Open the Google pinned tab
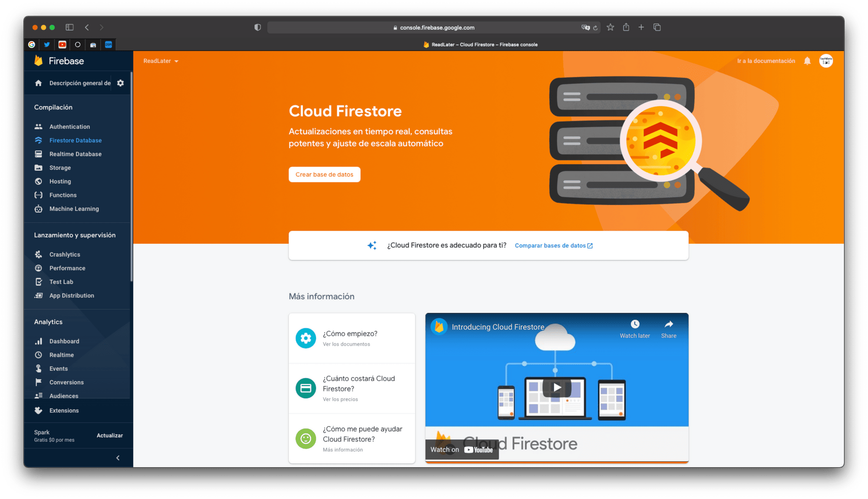The height and width of the screenshot is (499, 868). 32,44
